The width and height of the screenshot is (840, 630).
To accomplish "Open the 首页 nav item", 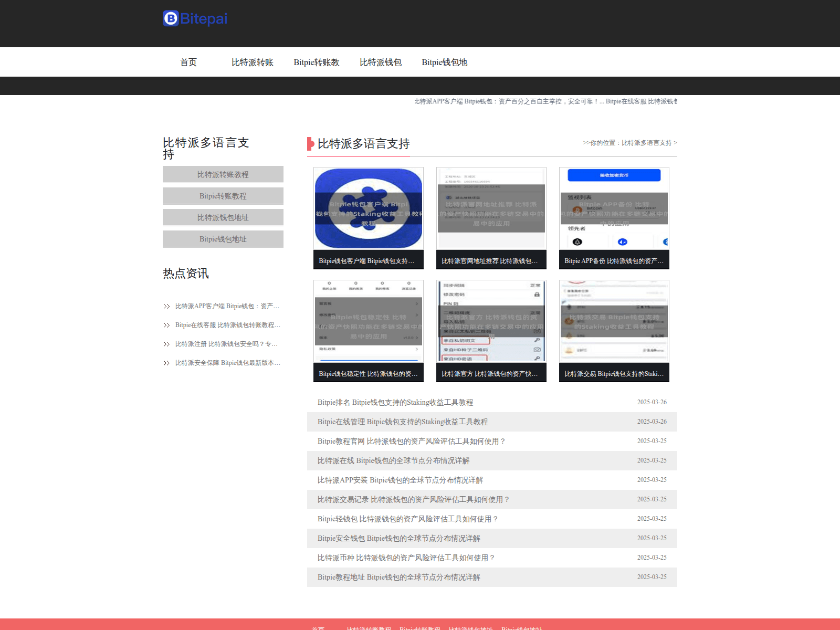I will 188,62.
